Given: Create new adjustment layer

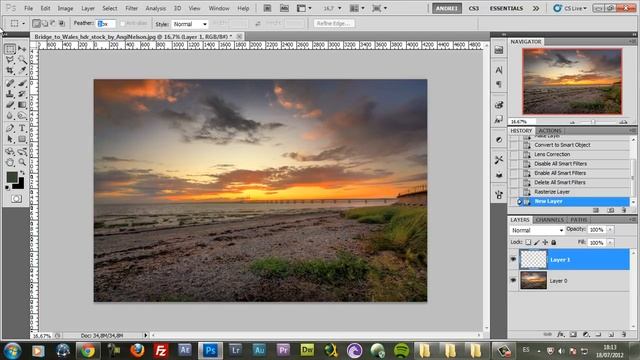Looking at the screenshot, I should point(586,334).
